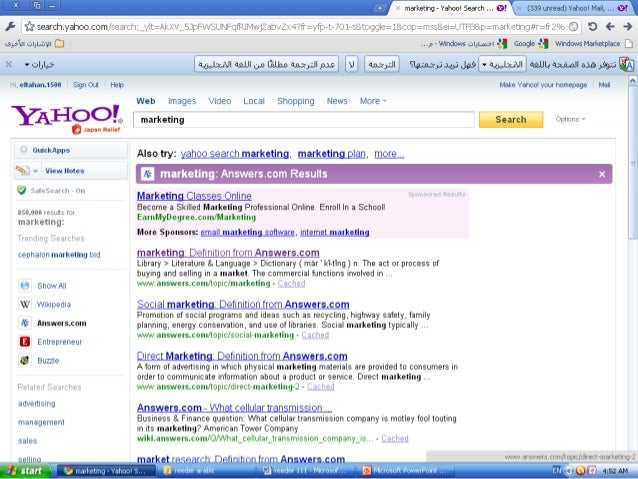Image resolution: width=638 pixels, height=479 pixels.
Task: Click the yellow Search button
Action: 511,120
